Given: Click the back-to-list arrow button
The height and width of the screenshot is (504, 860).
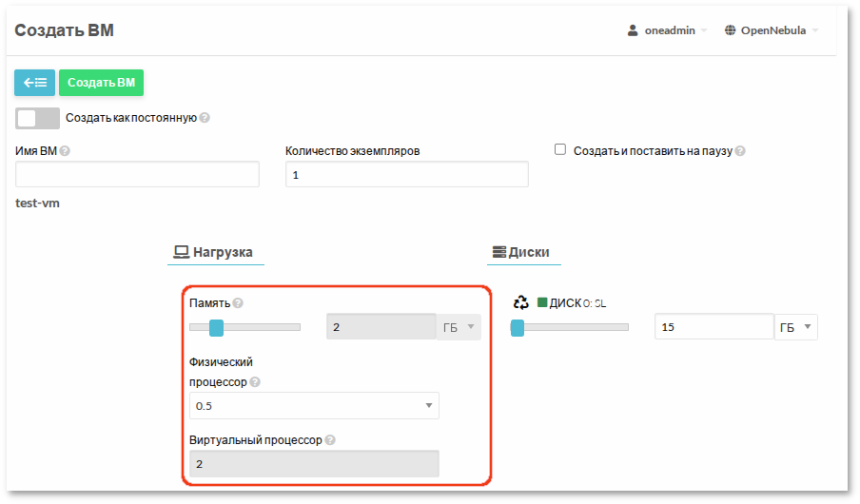Looking at the screenshot, I should [x=34, y=83].
